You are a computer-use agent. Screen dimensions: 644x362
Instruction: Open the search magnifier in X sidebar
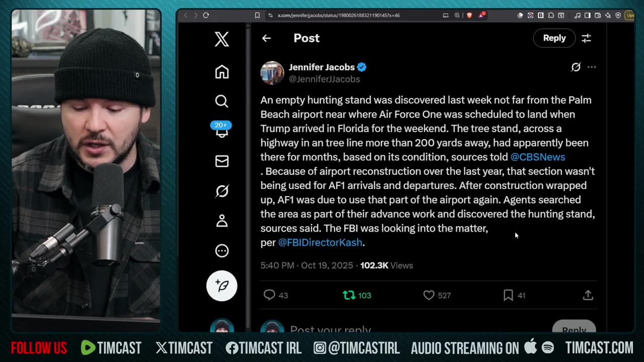pos(222,102)
